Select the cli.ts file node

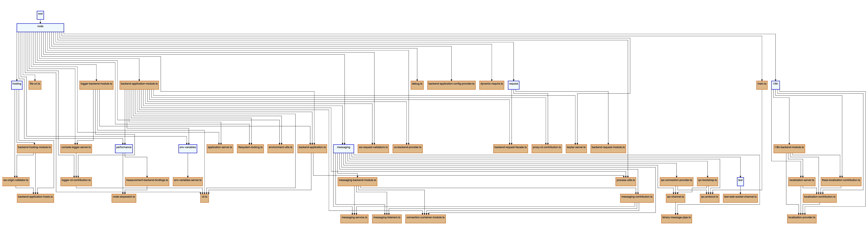(x=204, y=198)
